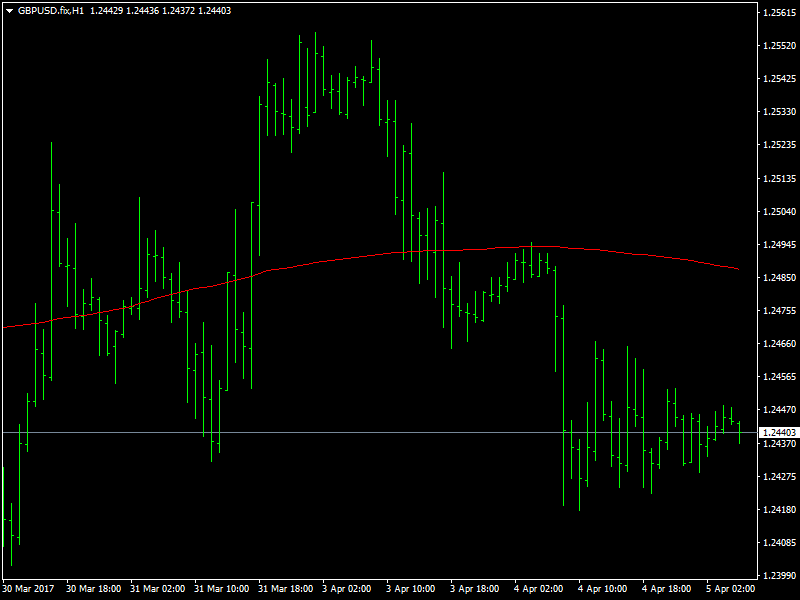Click the 4 Apr 18:00 time label
800x600 pixels.
coord(667,589)
